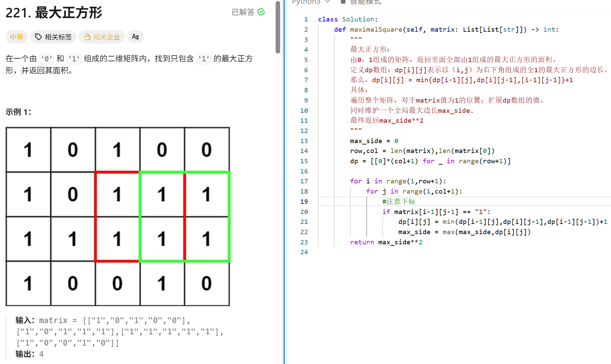Click line number 13 in the gutter

click(x=304, y=141)
